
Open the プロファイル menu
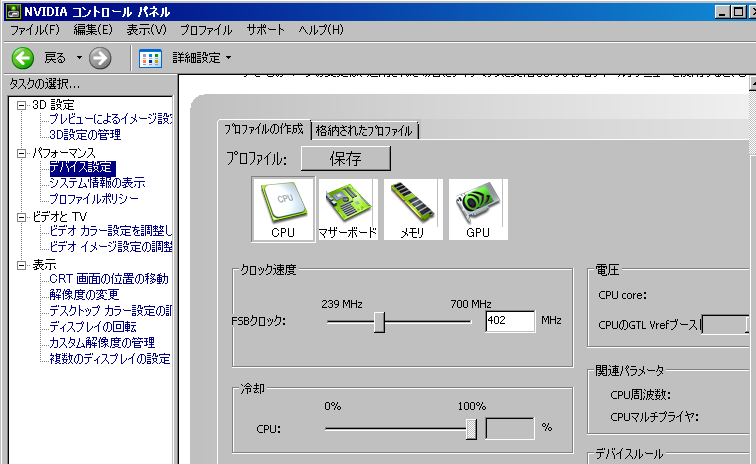coord(206,30)
